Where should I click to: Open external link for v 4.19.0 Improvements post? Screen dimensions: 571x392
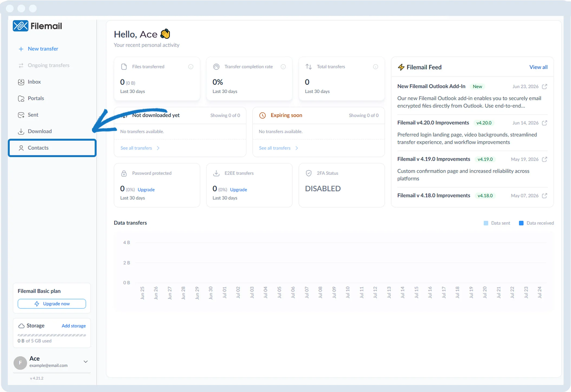pyautogui.click(x=545, y=159)
